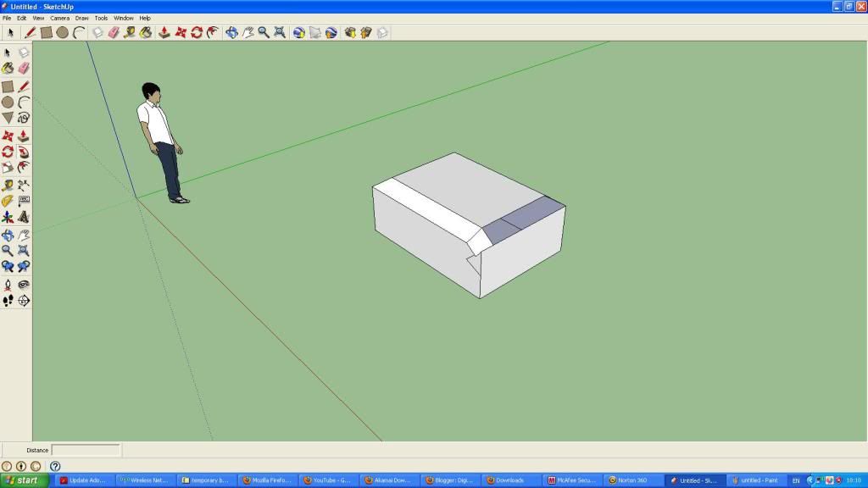
Task: Activate the Follow Me tool
Action: [24, 152]
